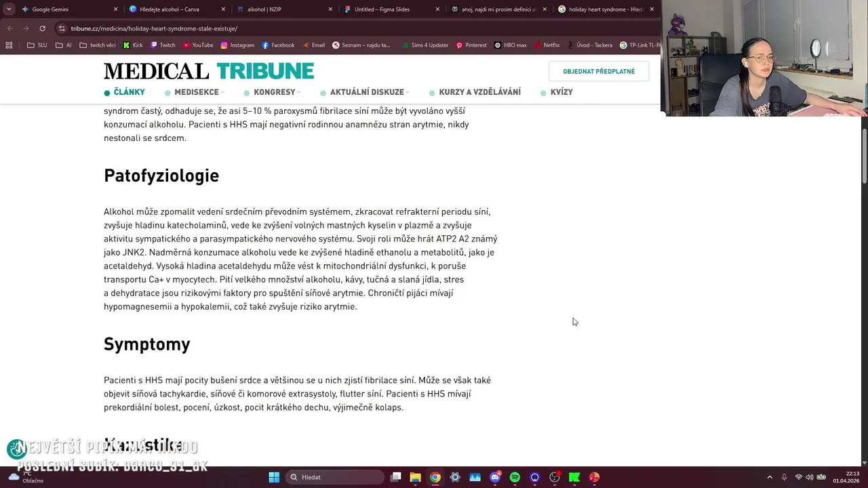Viewport: 868px width, 488px height.
Task: Click the vertical page scrollbar thumb
Action: 865,155
